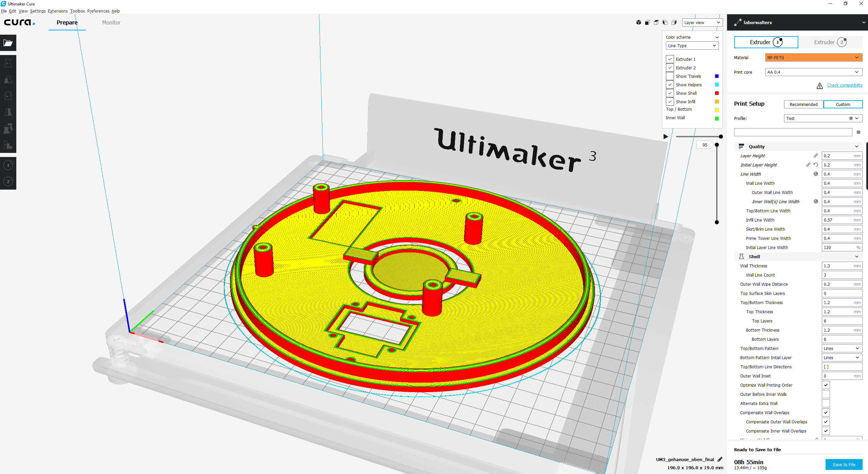The image size is (868, 474).
Task: Click compatibility warning triangle icon
Action: click(x=820, y=86)
